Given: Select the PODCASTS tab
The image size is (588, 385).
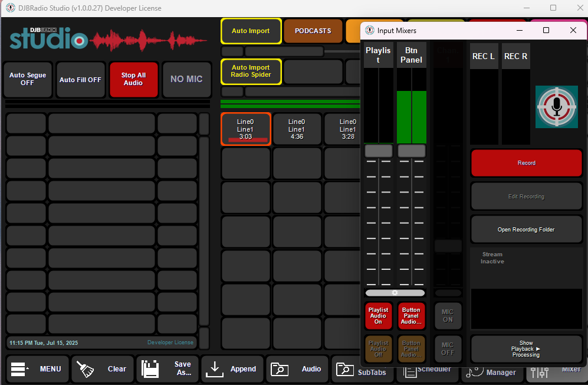Looking at the screenshot, I should click(313, 31).
